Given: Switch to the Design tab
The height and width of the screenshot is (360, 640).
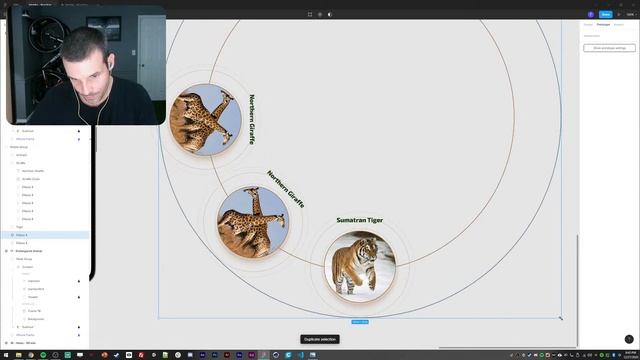Looking at the screenshot, I should point(588,25).
